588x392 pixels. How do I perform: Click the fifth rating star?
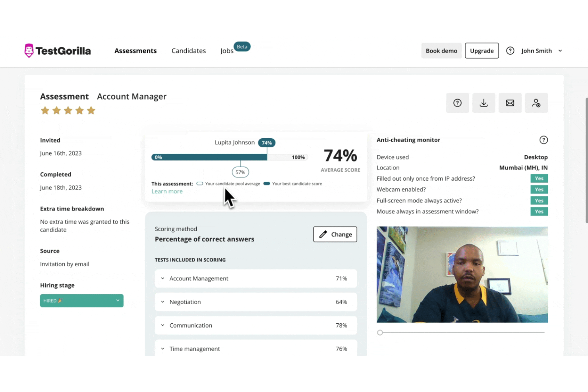click(91, 110)
